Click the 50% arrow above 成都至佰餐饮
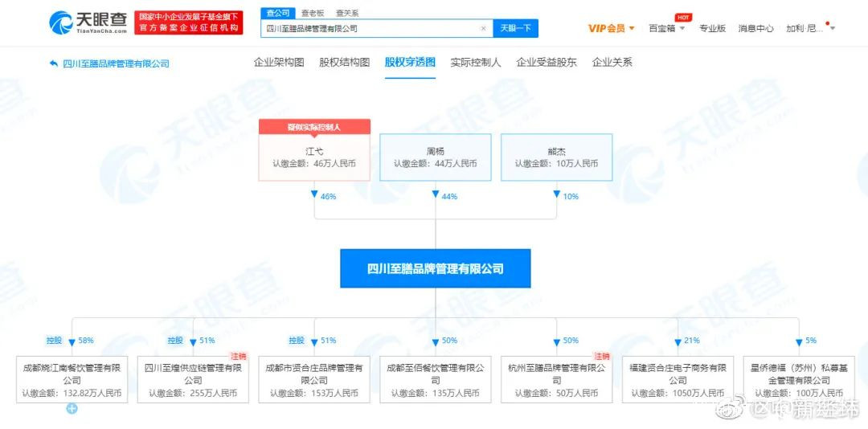 pos(436,342)
